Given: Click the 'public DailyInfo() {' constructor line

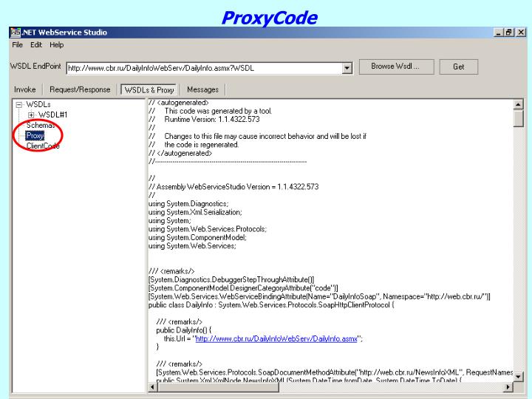Looking at the screenshot, I should (183, 330).
